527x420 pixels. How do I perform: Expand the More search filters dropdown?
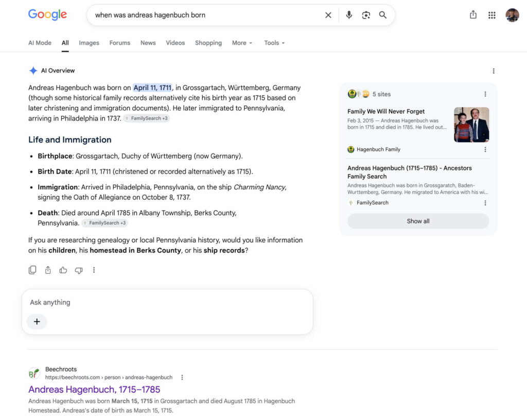[x=242, y=43]
